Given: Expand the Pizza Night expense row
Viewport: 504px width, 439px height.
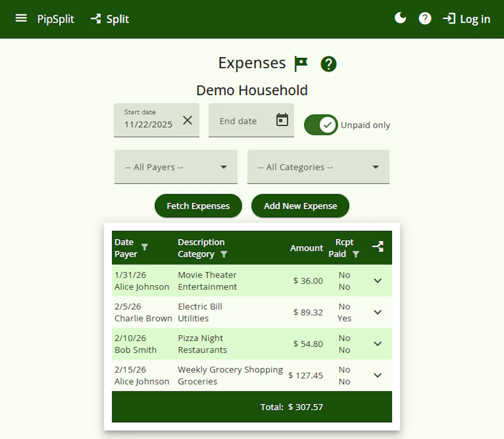Looking at the screenshot, I should pyautogui.click(x=378, y=344).
